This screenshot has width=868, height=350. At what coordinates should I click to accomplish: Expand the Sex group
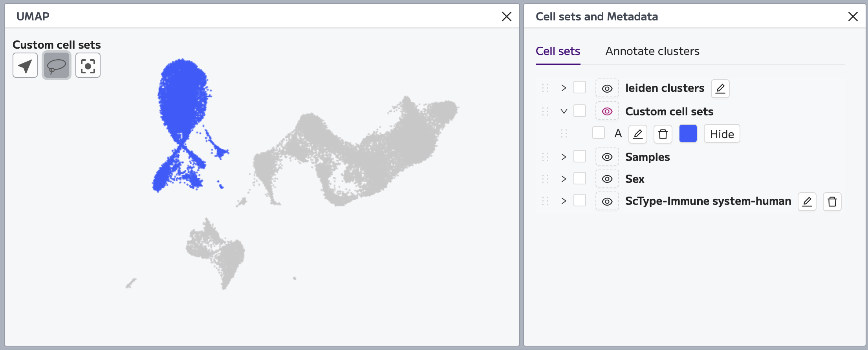pyautogui.click(x=564, y=179)
